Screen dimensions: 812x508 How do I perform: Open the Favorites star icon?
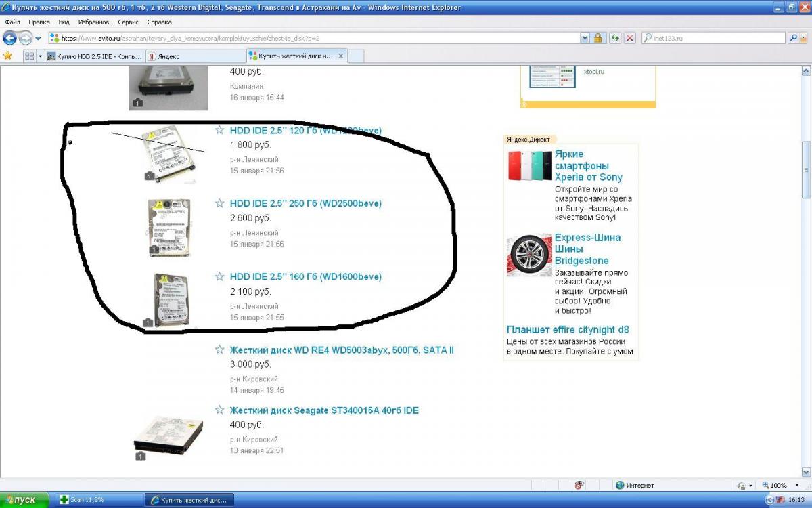coord(8,56)
